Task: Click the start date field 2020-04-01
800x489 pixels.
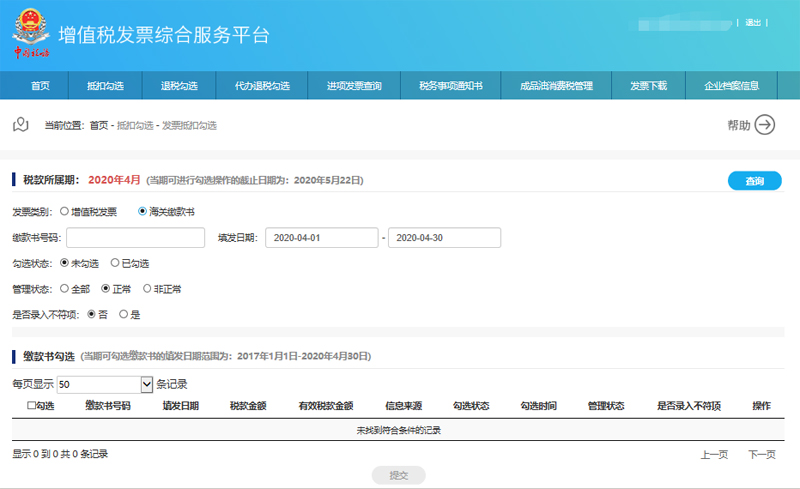Action: pyautogui.click(x=322, y=238)
